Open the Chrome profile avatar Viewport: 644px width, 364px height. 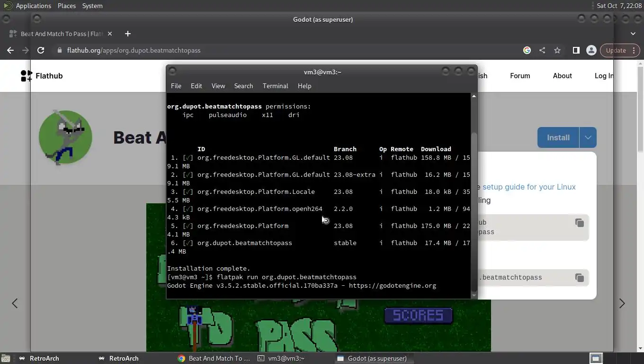point(591,50)
